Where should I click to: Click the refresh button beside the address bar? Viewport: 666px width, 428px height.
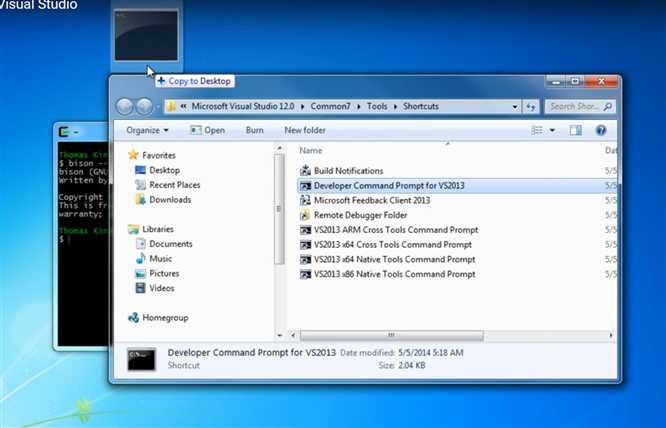531,107
